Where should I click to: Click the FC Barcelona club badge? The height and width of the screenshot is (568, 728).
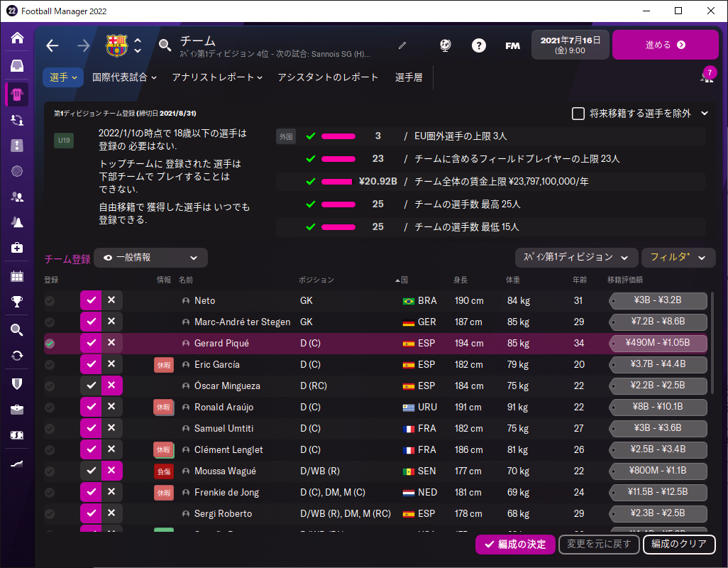pos(116,45)
